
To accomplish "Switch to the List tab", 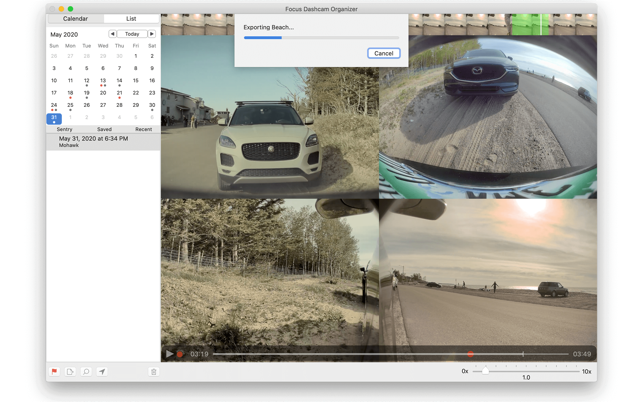I will coord(131,19).
